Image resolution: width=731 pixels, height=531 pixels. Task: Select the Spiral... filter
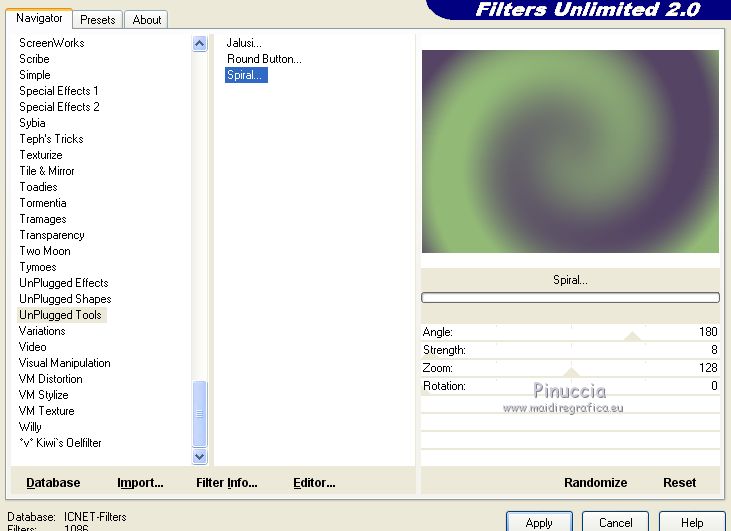tap(246, 75)
